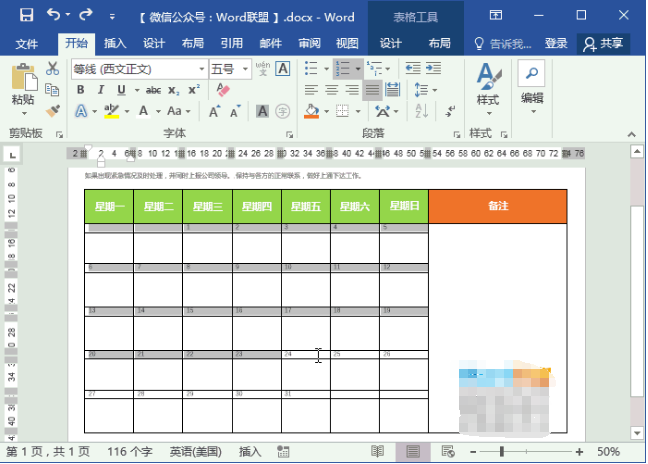This screenshot has height=464, width=648.
Task: Decrease font size with shrink font icon
Action: pyautogui.click(x=235, y=112)
